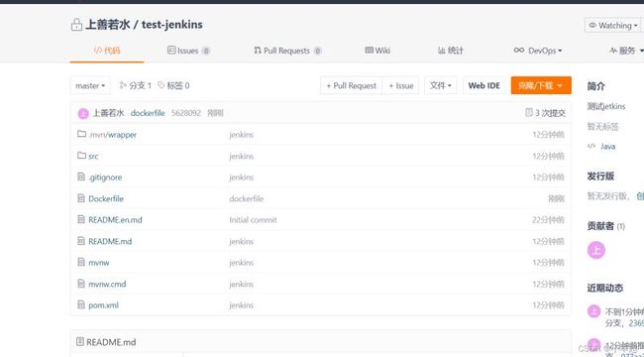Open the mvnw file
Viewport: 644px width, 357px height.
99,263
